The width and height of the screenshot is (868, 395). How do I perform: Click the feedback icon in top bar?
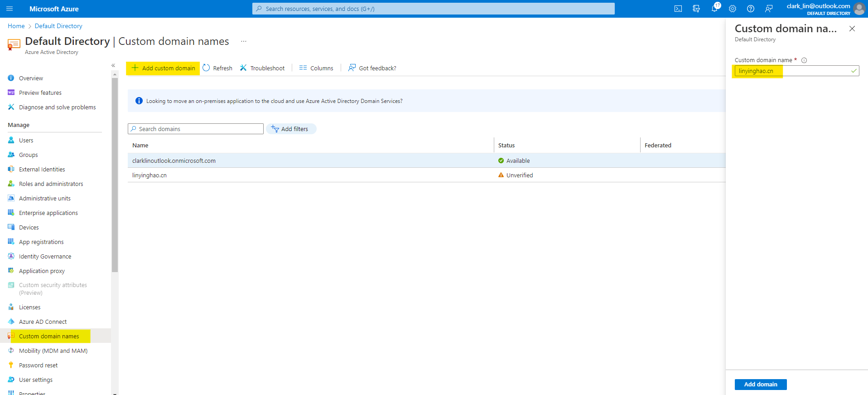768,9
